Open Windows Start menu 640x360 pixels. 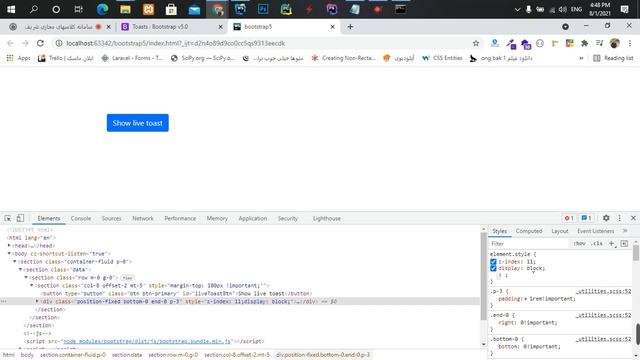pos(11,9)
